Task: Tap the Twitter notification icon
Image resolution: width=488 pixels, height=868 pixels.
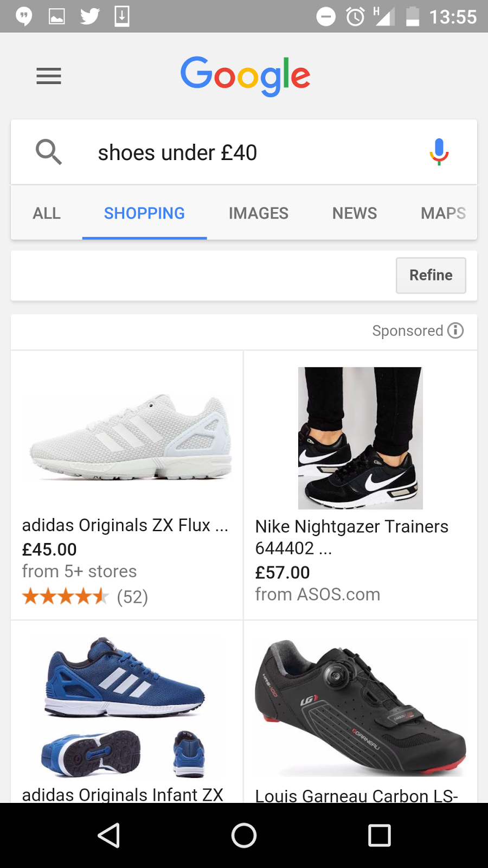Action: pos(89,16)
